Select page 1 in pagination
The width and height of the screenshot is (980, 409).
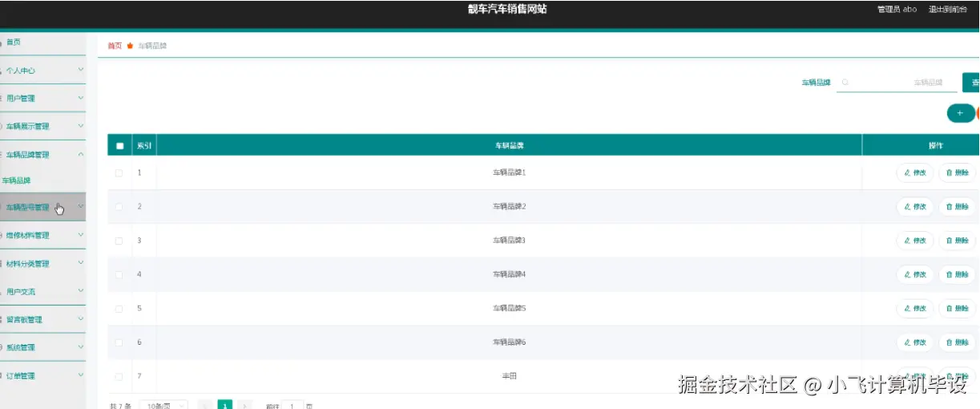coord(225,406)
